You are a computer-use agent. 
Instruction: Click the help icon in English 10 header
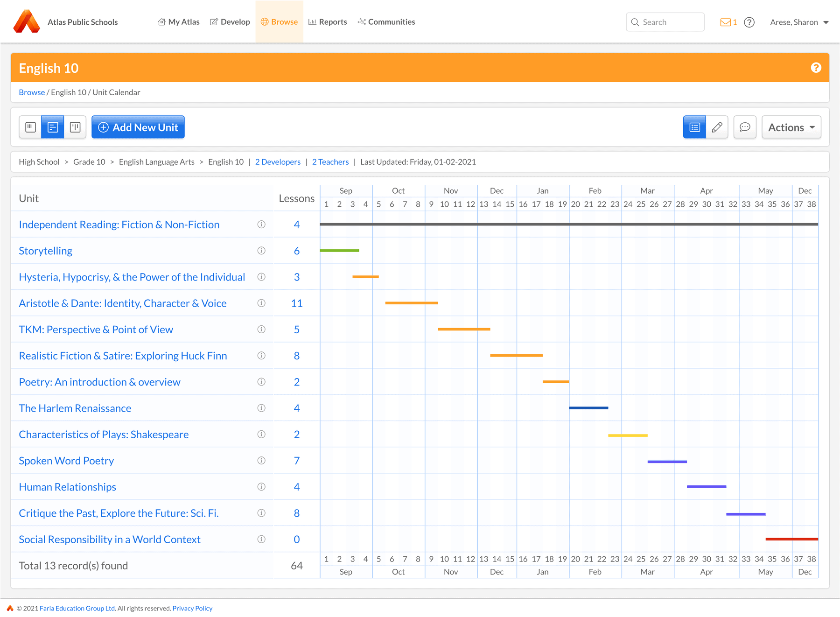(816, 68)
